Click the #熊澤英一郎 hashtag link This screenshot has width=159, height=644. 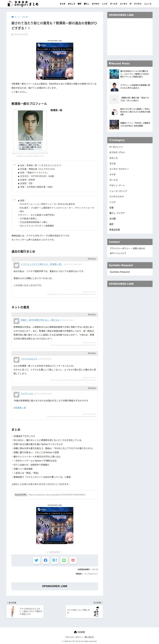point(20,407)
